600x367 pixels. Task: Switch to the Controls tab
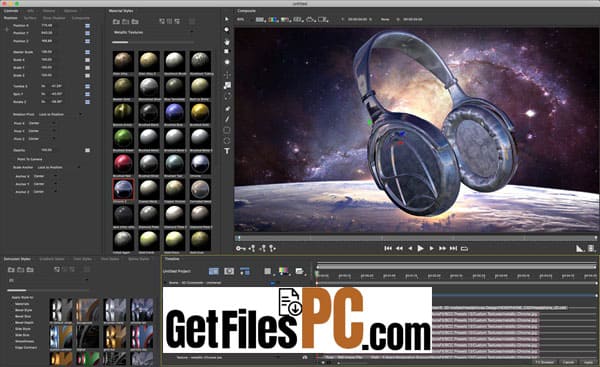tap(11, 11)
